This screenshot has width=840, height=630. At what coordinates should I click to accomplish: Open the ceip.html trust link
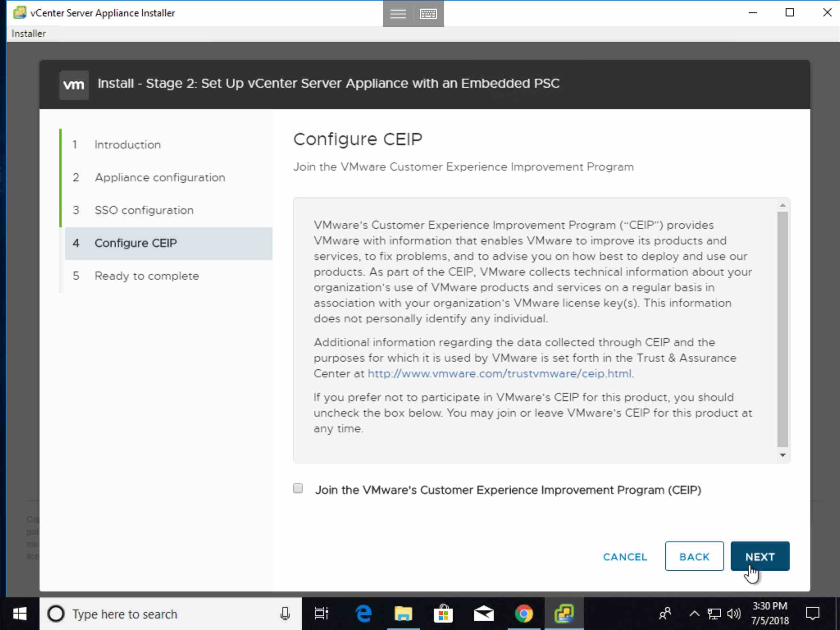pyautogui.click(x=500, y=373)
